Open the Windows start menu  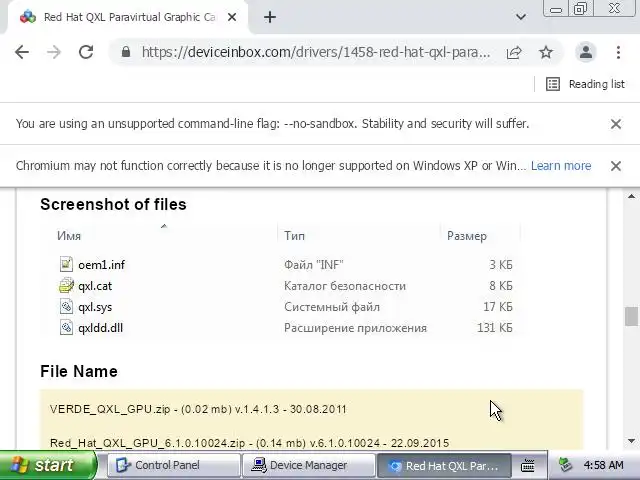click(48, 465)
